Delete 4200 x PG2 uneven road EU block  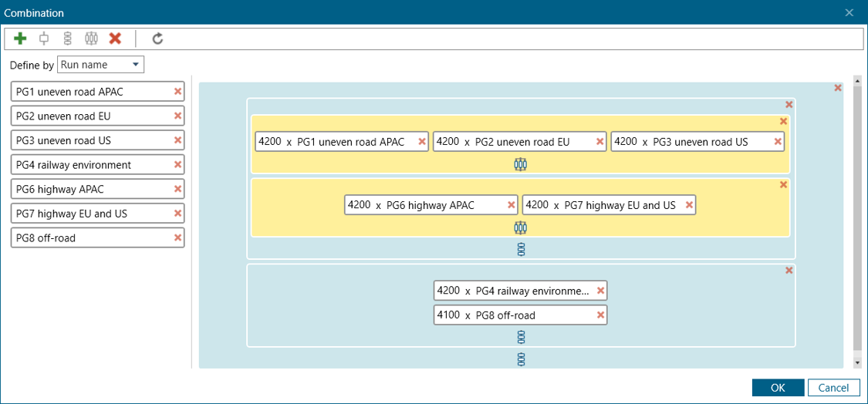599,142
